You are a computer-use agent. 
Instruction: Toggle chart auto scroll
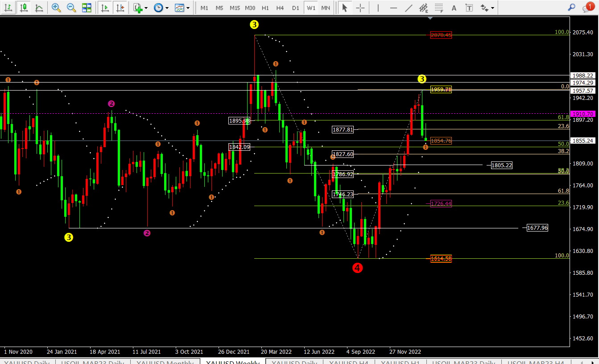click(x=105, y=8)
